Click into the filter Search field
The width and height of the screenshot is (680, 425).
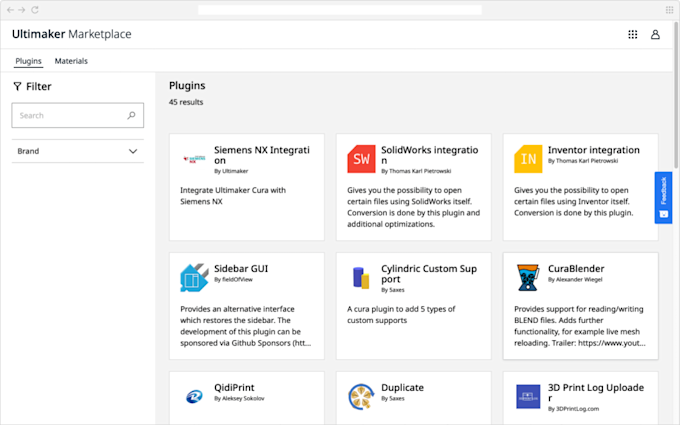[70, 115]
